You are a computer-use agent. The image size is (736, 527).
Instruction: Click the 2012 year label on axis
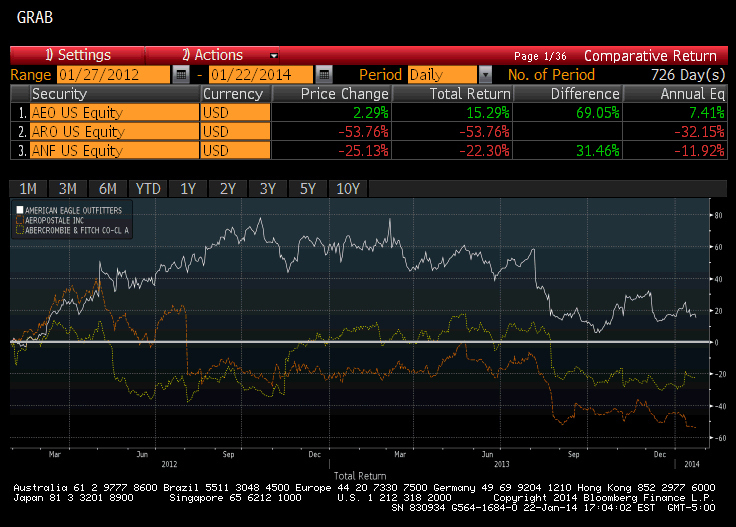(169, 464)
